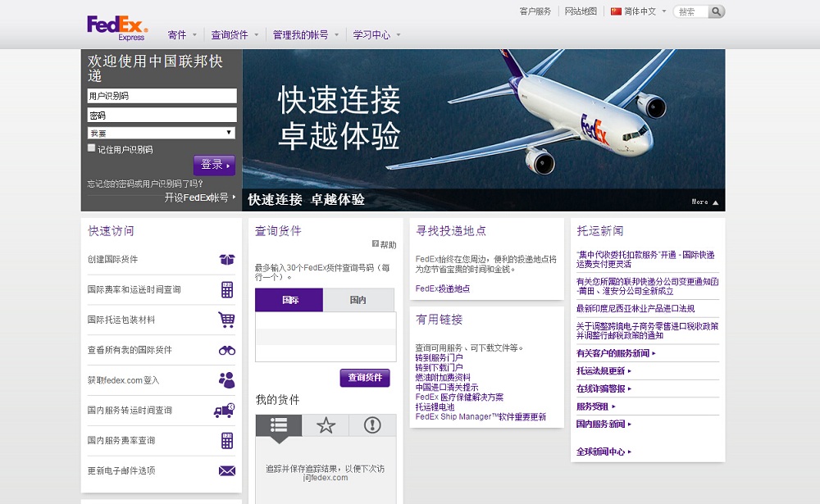Click the search magnifier icon

coord(717,11)
